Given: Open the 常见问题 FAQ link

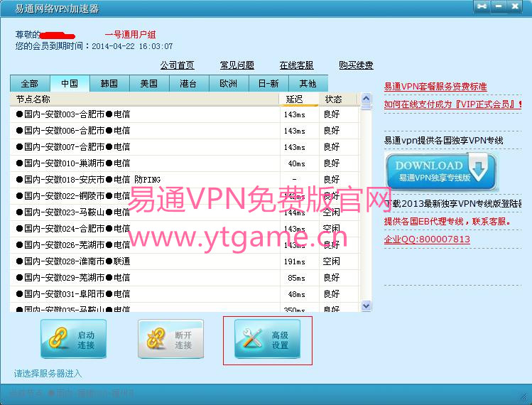Looking at the screenshot, I should tap(237, 65).
